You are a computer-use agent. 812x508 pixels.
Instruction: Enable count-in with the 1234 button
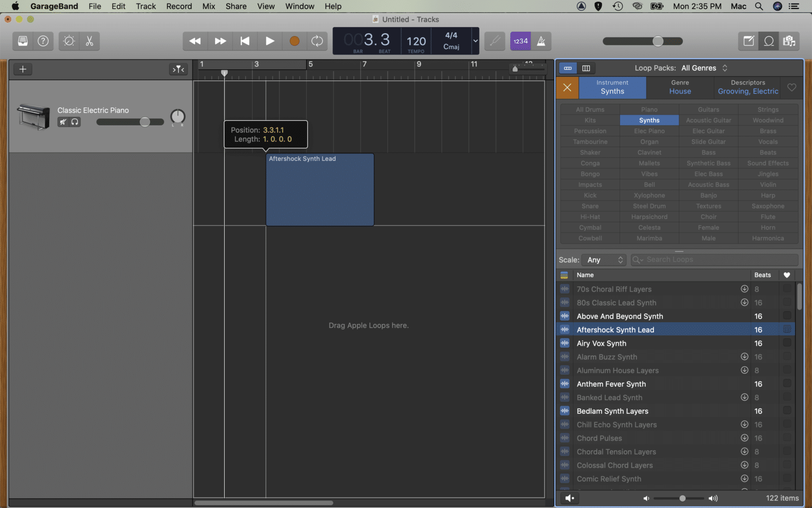(520, 41)
